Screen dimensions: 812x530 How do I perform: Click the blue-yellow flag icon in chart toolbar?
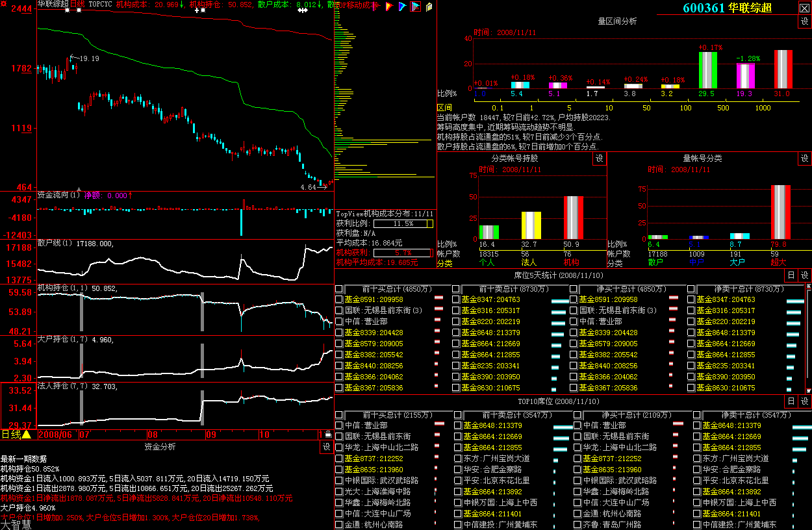(x=402, y=6)
